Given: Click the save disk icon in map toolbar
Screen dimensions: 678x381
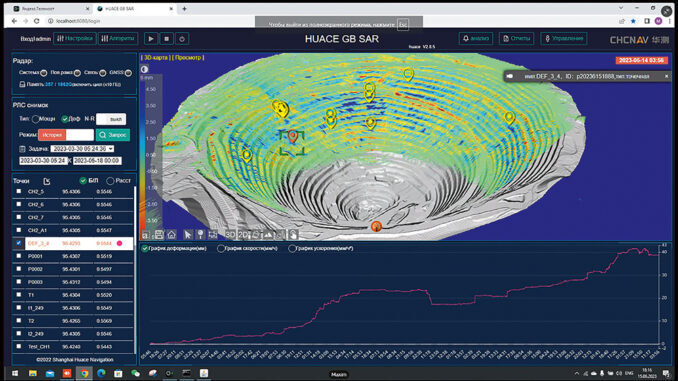Looking at the screenshot, I should coord(159,235).
